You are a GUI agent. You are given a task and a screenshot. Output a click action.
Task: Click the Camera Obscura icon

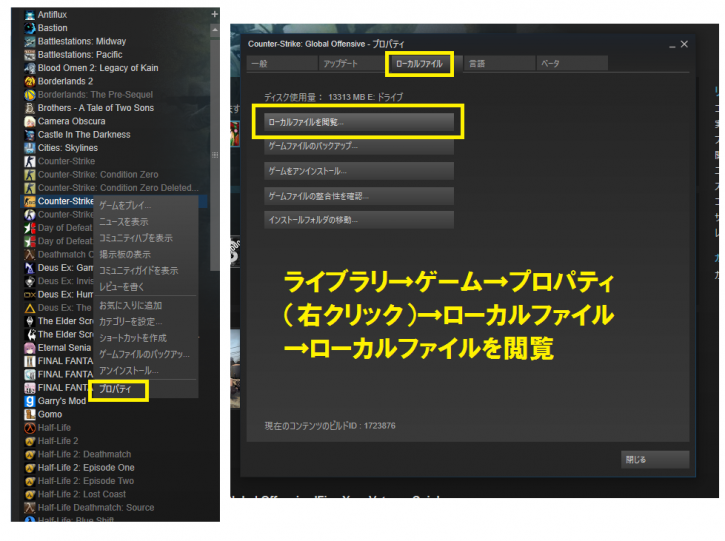(30, 122)
